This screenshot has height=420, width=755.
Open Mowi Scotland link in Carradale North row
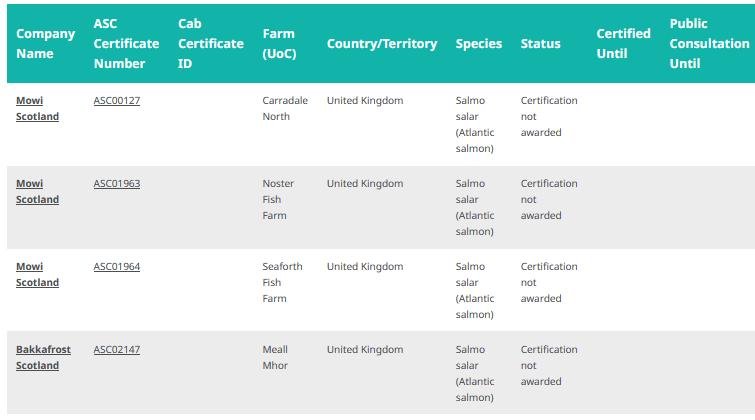click(x=37, y=109)
